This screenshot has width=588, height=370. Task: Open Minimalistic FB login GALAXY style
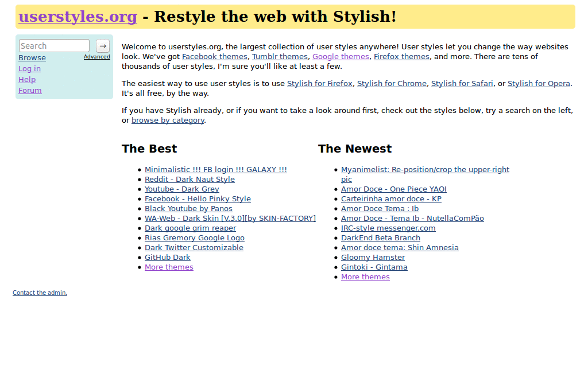pyautogui.click(x=216, y=170)
